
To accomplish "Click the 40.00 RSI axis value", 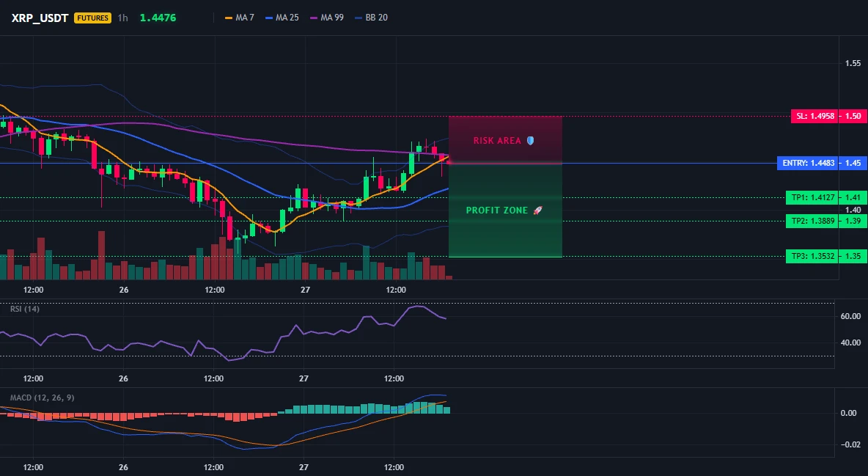I will (x=851, y=343).
